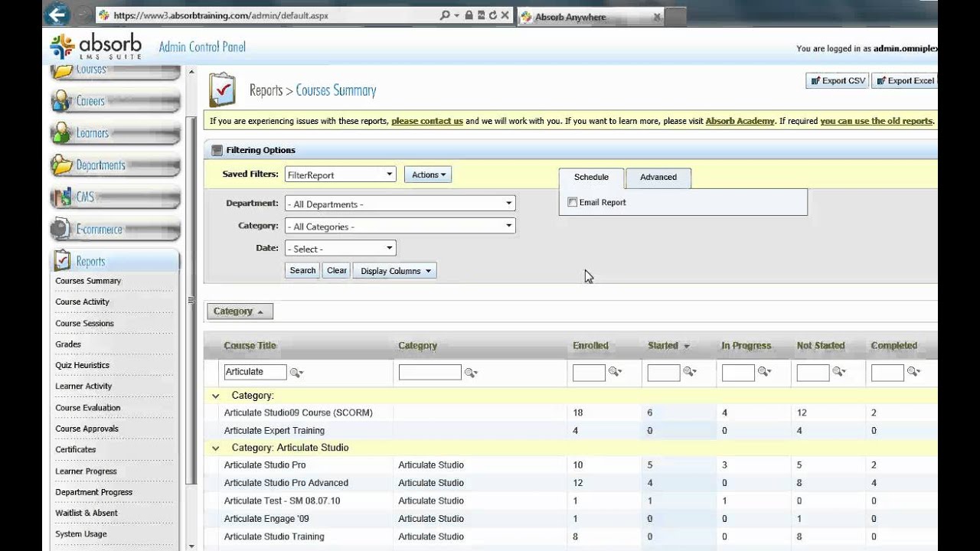Switch to the Advanced tab
The height and width of the screenshot is (551, 980).
click(x=658, y=178)
